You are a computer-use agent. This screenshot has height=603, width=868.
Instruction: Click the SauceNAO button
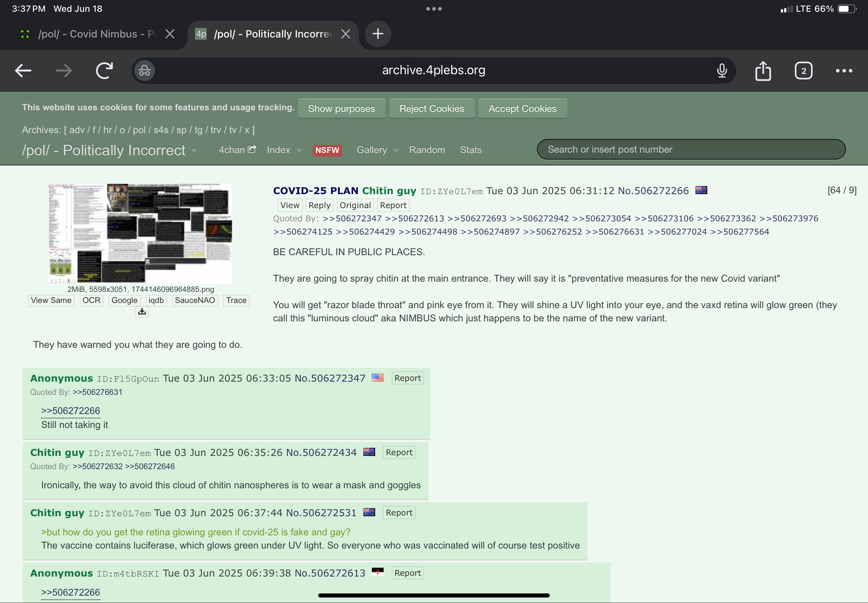pos(195,300)
